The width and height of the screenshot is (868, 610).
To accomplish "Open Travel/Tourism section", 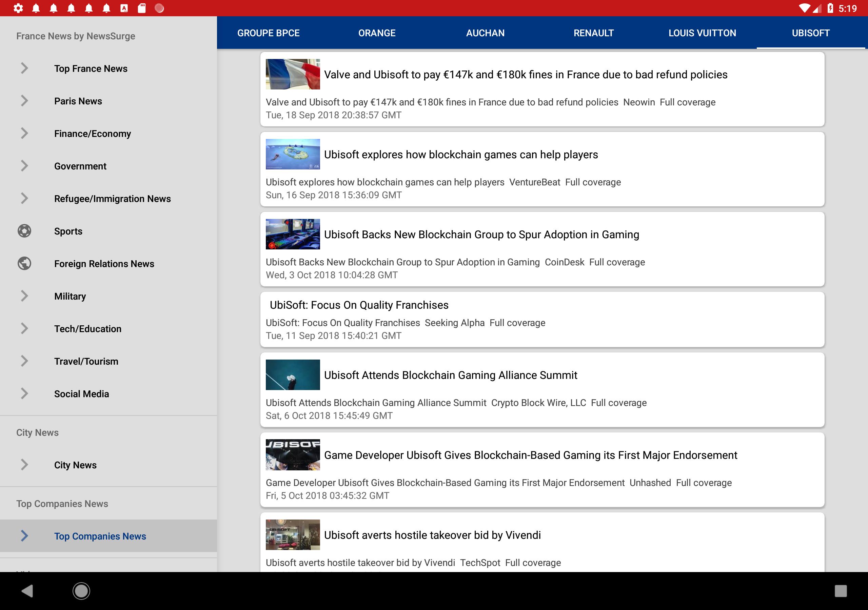I will tap(108, 361).
